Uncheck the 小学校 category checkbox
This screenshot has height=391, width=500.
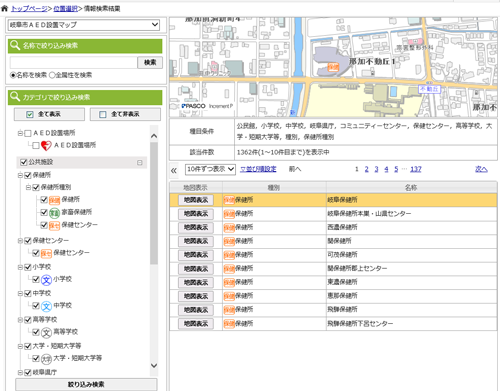point(28,267)
